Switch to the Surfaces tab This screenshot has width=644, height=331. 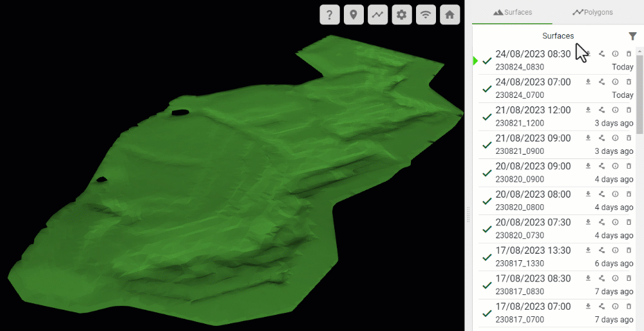(512, 12)
